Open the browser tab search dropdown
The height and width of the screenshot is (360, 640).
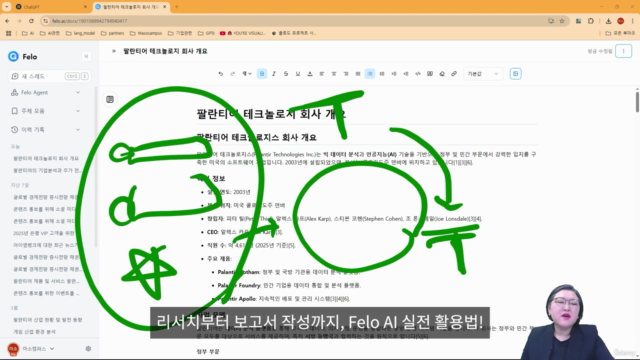tap(7, 7)
